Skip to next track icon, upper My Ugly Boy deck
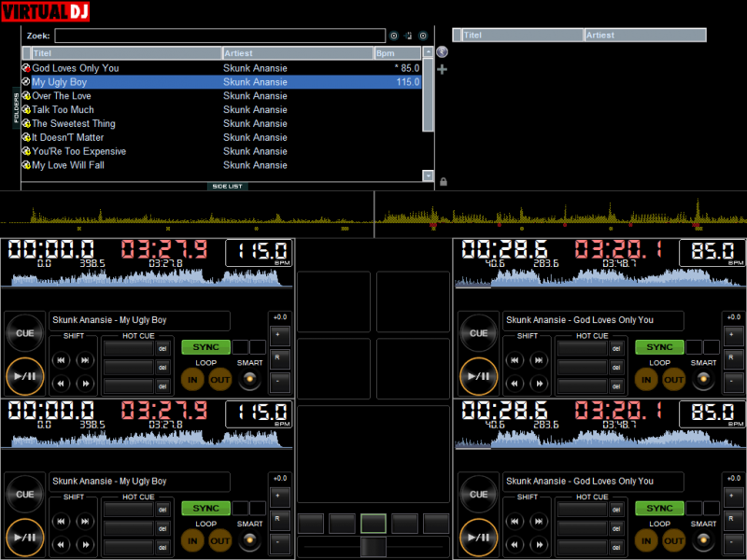747x560 pixels. point(85,360)
